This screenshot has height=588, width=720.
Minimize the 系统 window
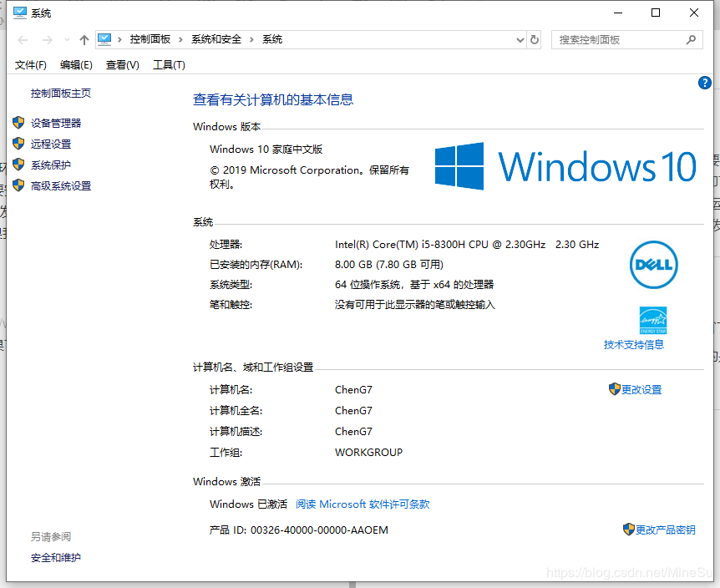click(x=618, y=13)
